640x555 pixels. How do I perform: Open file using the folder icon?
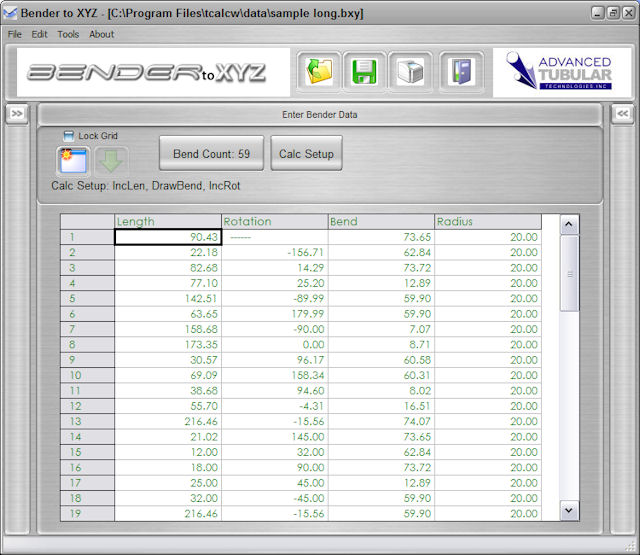click(320, 72)
